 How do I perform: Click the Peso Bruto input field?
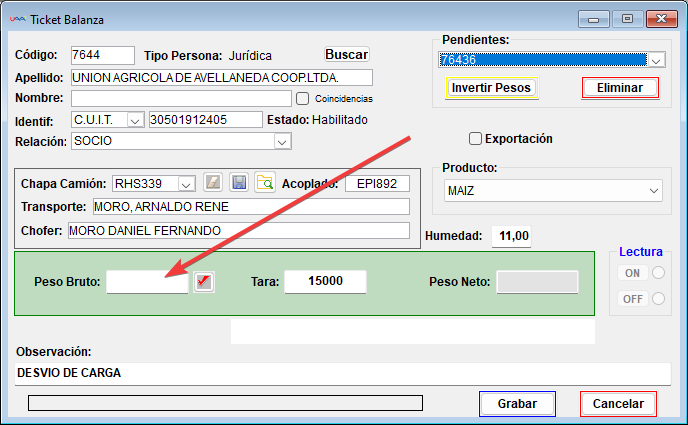tap(147, 282)
